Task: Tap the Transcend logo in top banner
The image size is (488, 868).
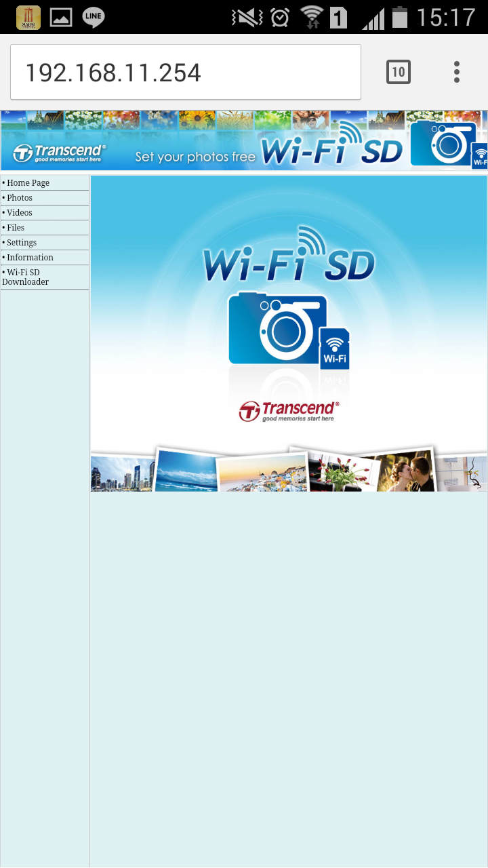Action: tap(59, 153)
